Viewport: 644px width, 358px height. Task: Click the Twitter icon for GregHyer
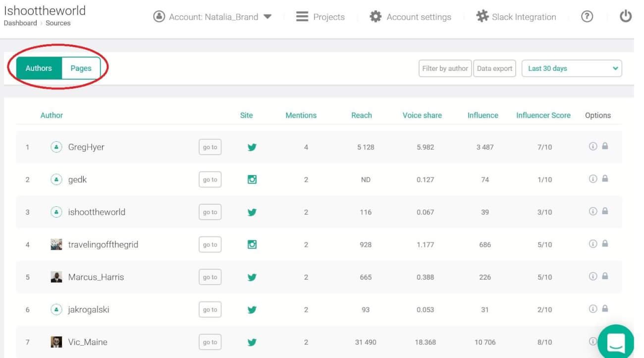click(x=252, y=147)
